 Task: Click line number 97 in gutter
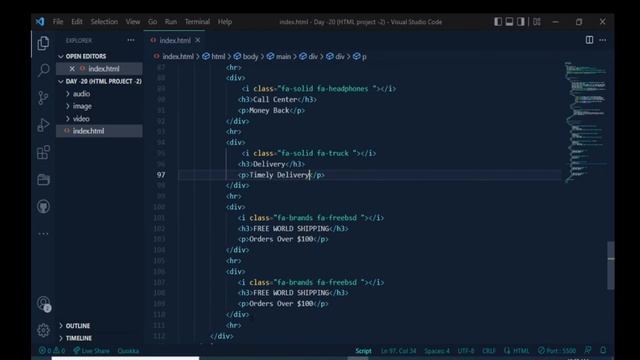tap(161, 175)
